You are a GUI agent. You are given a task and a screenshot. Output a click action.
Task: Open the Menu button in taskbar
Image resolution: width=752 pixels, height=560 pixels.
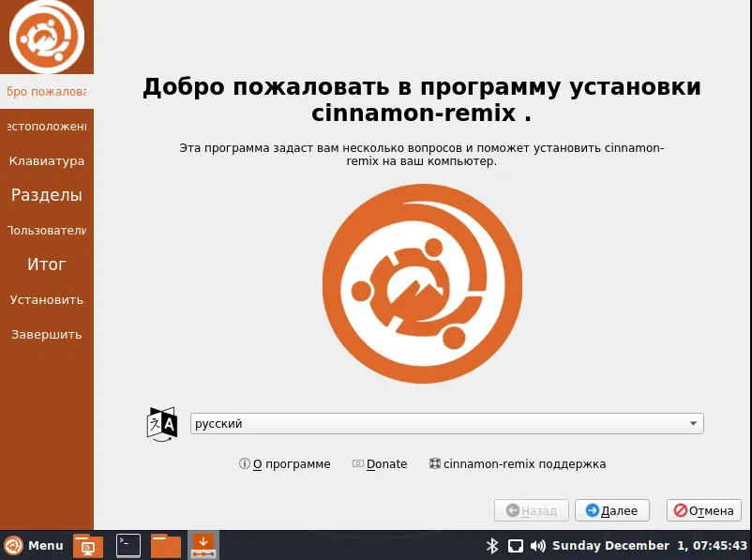(x=34, y=546)
